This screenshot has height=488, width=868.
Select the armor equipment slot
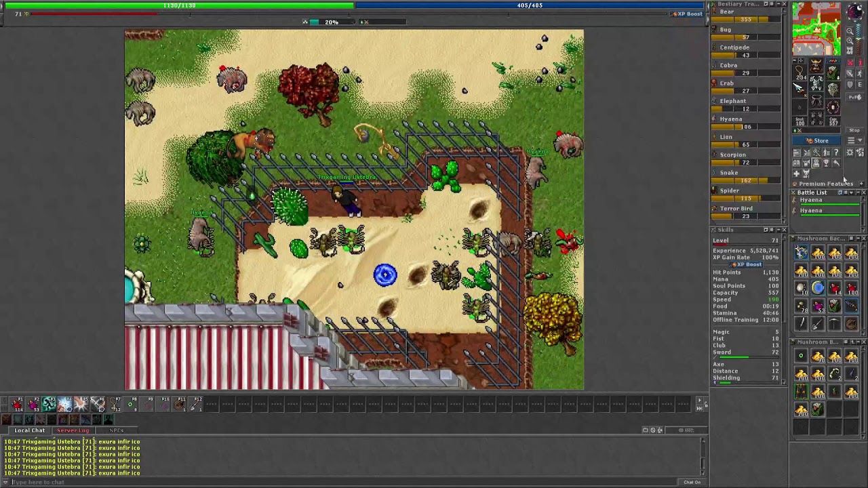pos(816,83)
